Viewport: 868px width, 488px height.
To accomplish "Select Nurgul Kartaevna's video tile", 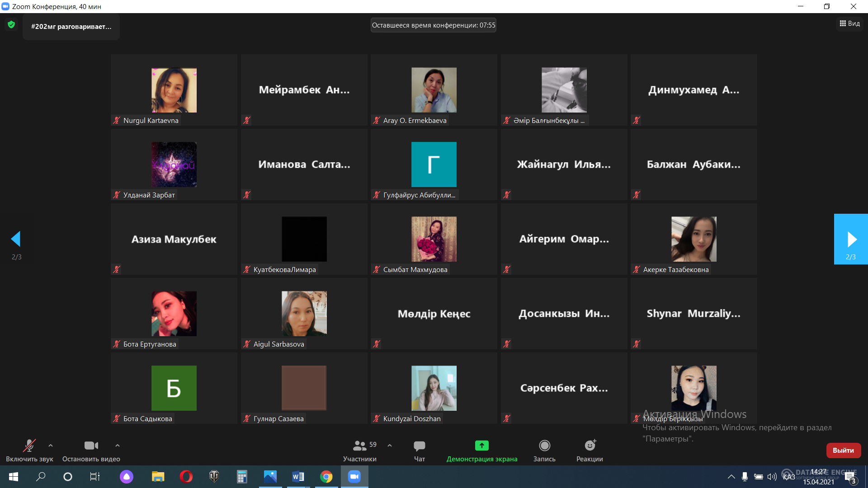I will coord(174,90).
